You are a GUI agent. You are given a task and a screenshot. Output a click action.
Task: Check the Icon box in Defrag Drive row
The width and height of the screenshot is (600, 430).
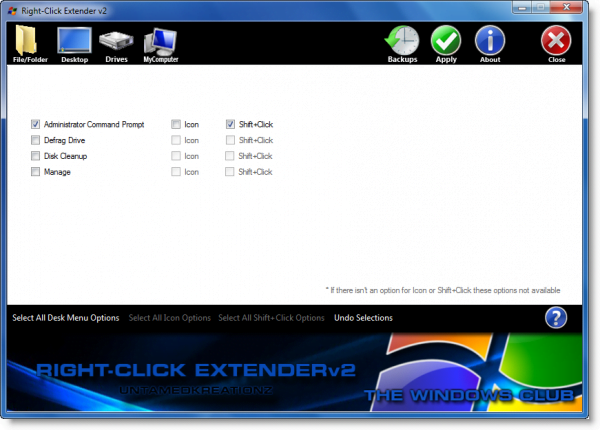176,140
